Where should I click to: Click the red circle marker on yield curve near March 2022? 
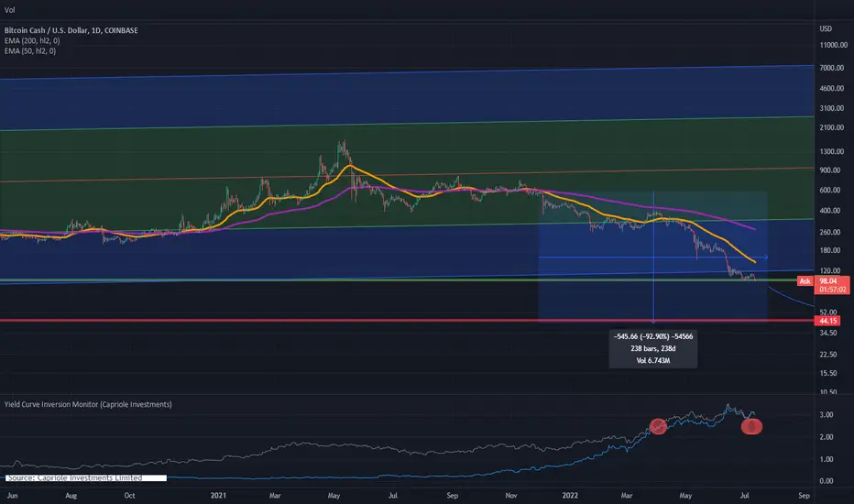click(x=659, y=426)
